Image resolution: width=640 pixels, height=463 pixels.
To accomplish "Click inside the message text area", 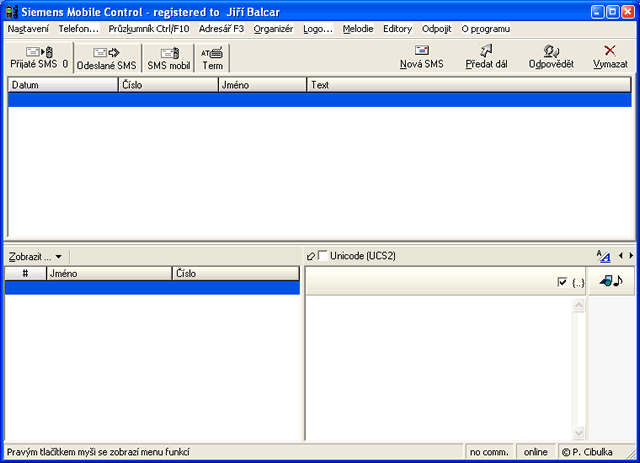I will pos(439,368).
